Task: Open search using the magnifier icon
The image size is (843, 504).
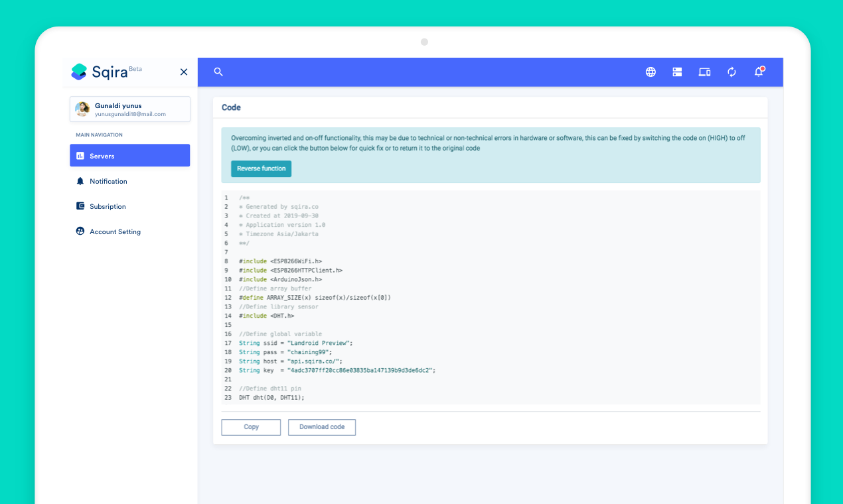Action: 218,72
